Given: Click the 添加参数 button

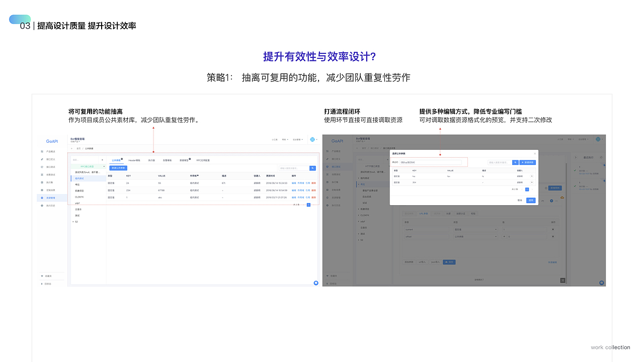Looking at the screenshot, I should [409, 262].
